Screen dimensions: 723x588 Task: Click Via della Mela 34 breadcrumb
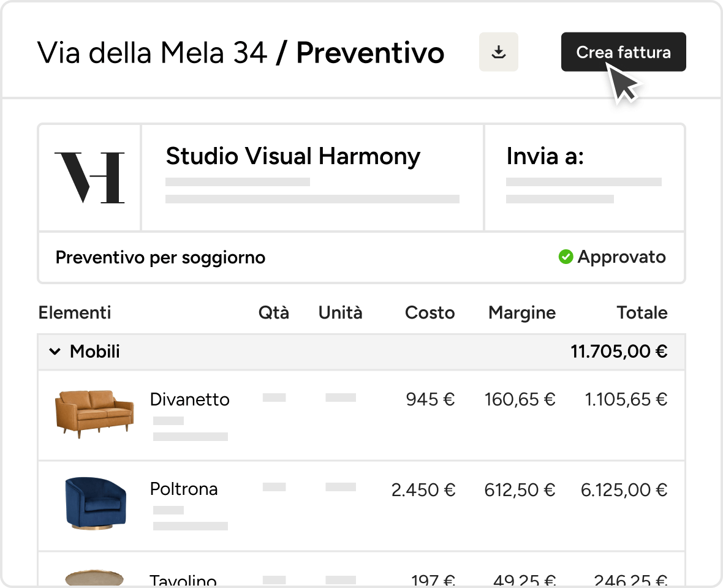[x=152, y=53]
